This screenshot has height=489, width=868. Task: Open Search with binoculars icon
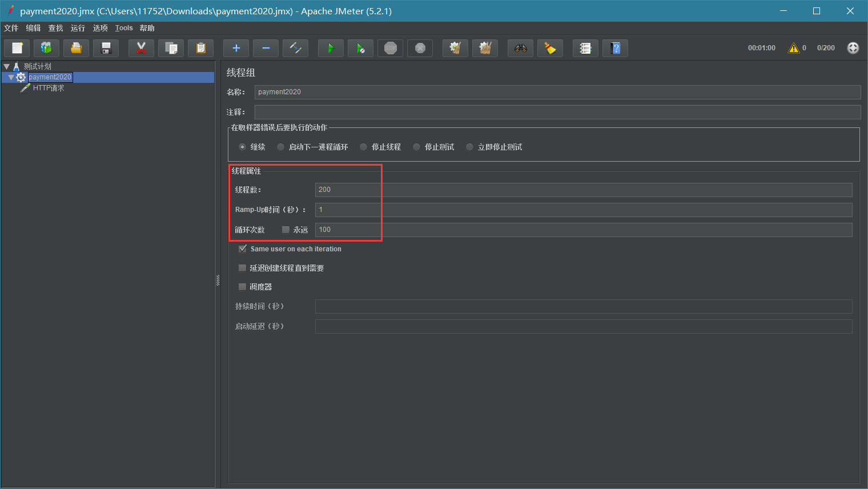coord(521,48)
